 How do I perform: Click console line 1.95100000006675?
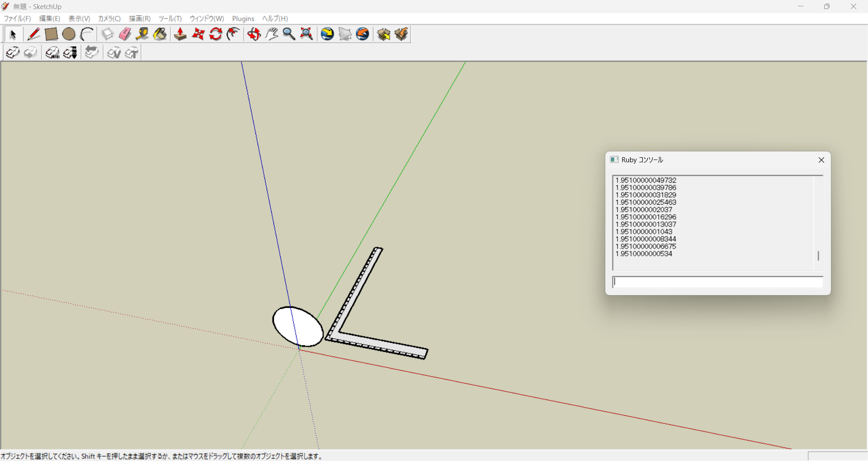click(646, 246)
